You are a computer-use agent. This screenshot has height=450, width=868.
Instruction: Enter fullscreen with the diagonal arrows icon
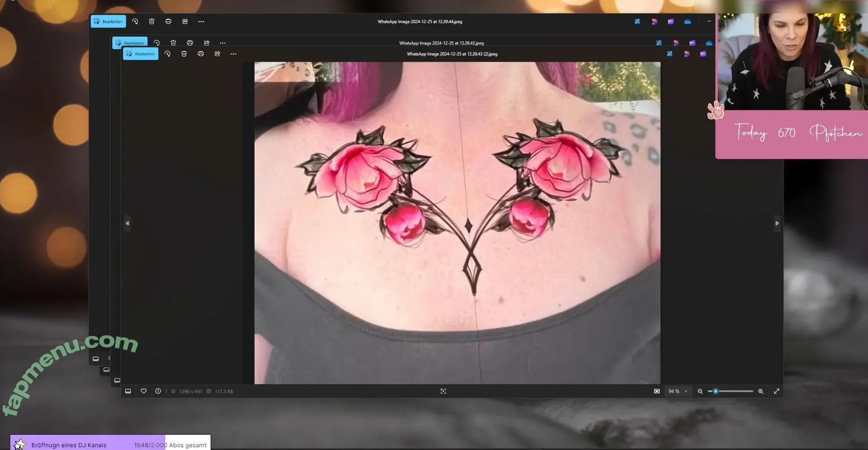point(777,391)
